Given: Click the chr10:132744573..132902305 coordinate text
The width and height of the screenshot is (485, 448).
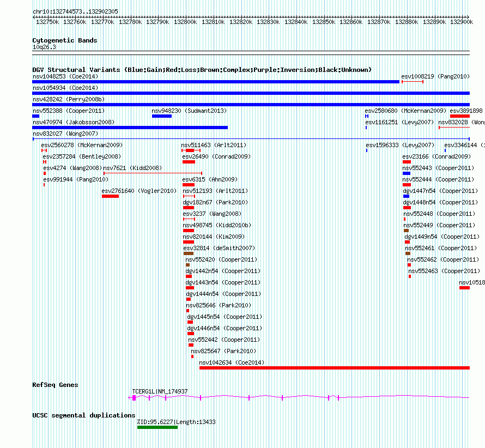Looking at the screenshot, I should [x=75, y=11].
